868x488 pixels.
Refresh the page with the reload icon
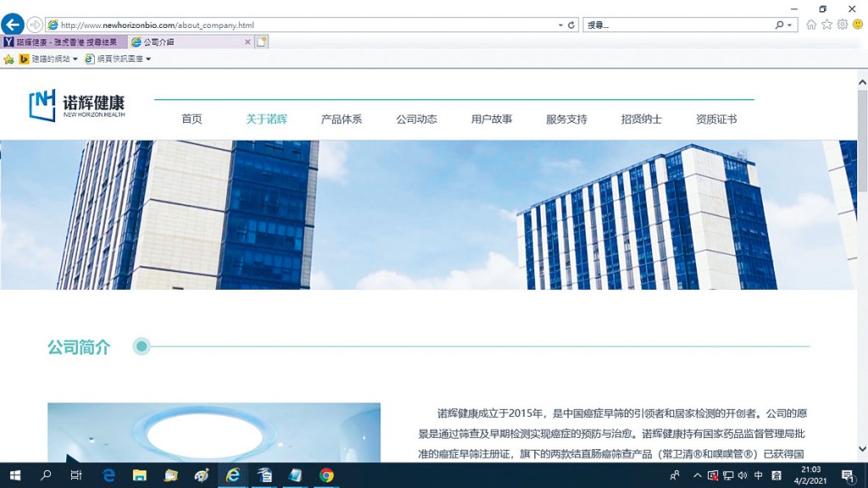[572, 24]
